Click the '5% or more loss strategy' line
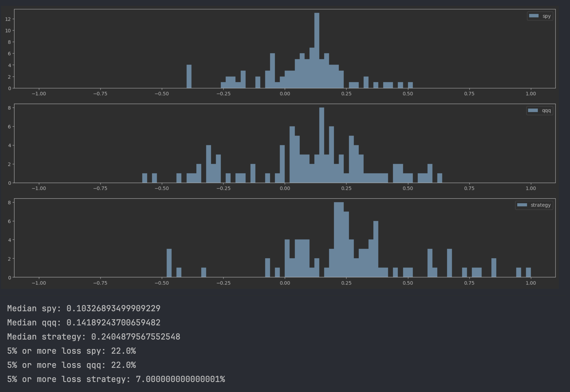 point(116,379)
